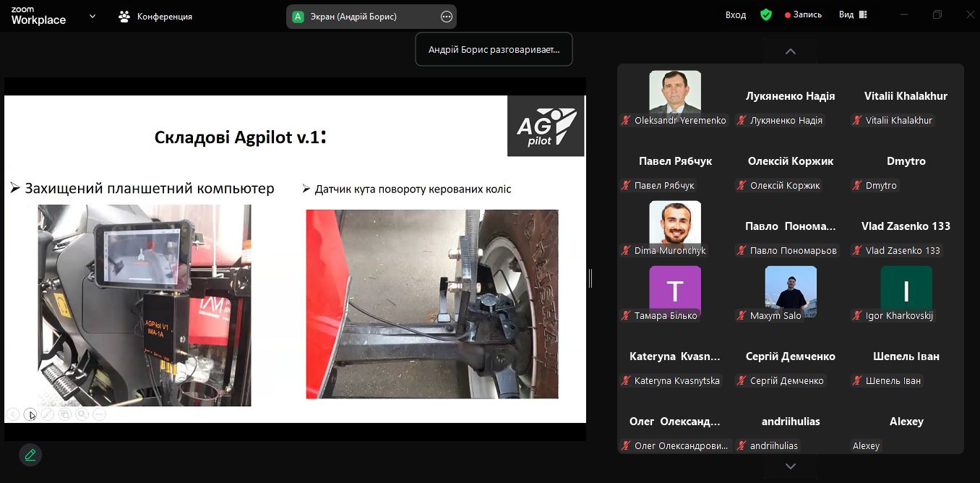This screenshot has width=980, height=483.
Task: Select the pen tool in the slide toolbar
Action: 47,414
